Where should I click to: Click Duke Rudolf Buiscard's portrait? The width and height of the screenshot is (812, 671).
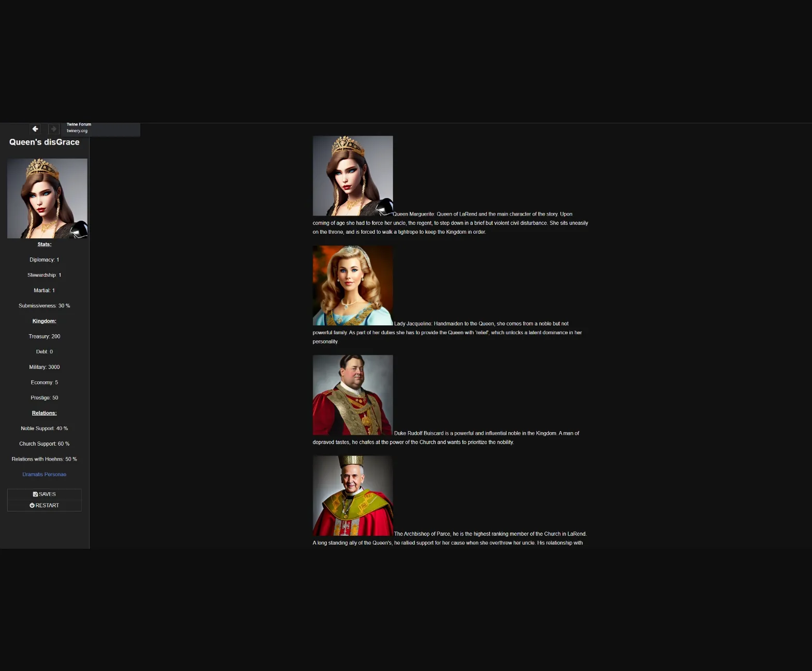pyautogui.click(x=353, y=395)
